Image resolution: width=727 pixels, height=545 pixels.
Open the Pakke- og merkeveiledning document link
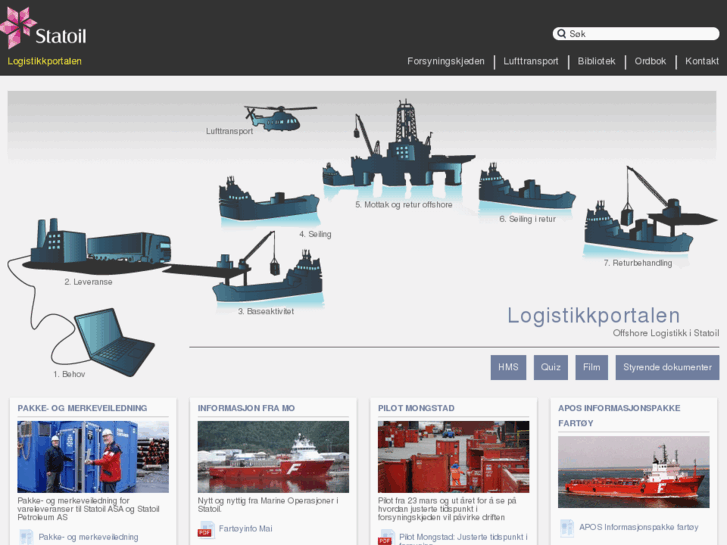[88, 537]
